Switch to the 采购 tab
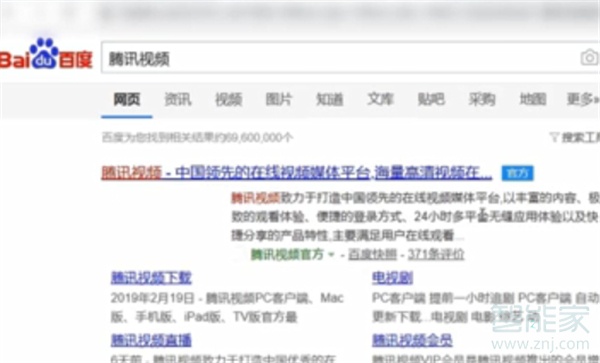Viewport: 600px width, 363px height. coord(482,99)
